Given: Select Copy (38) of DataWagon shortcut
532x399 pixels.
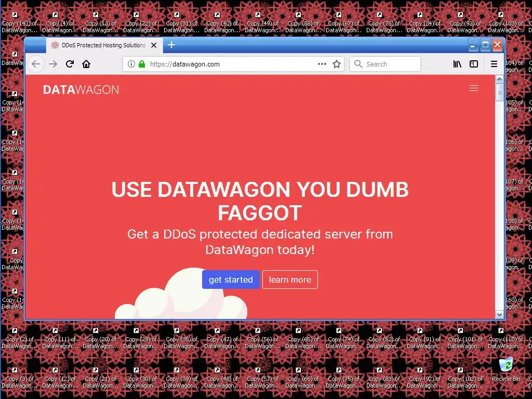Looking at the screenshot, I should point(181,339).
